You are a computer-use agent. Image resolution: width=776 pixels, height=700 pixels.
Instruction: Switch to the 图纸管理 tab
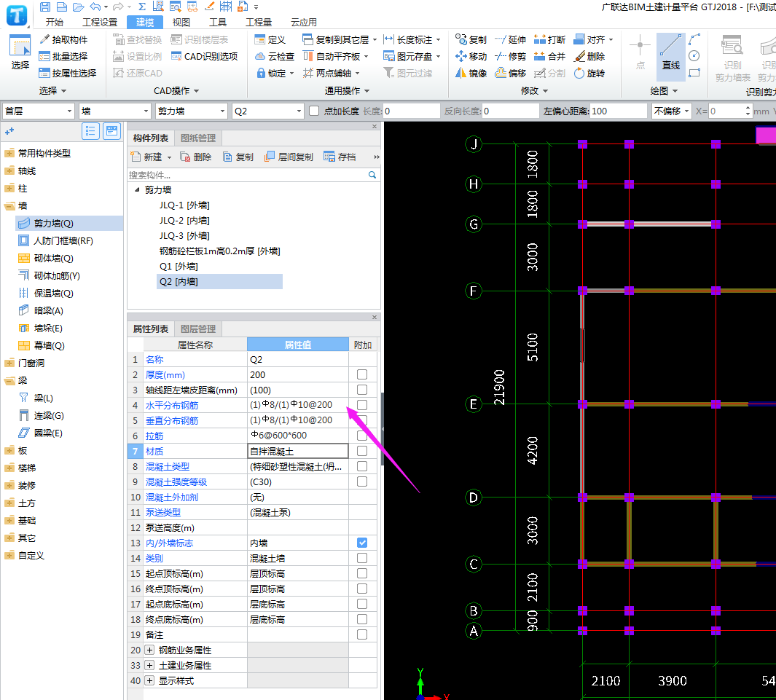[x=198, y=138]
